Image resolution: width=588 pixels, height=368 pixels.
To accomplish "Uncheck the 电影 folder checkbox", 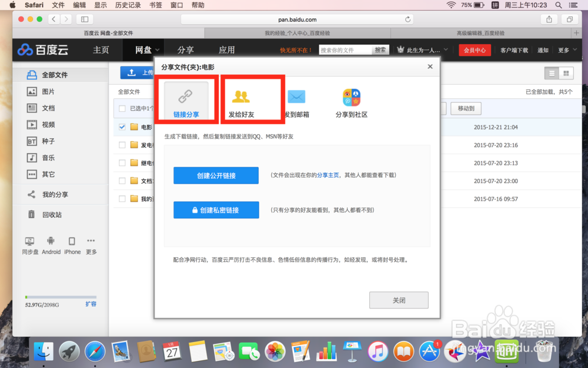I will 122,127.
